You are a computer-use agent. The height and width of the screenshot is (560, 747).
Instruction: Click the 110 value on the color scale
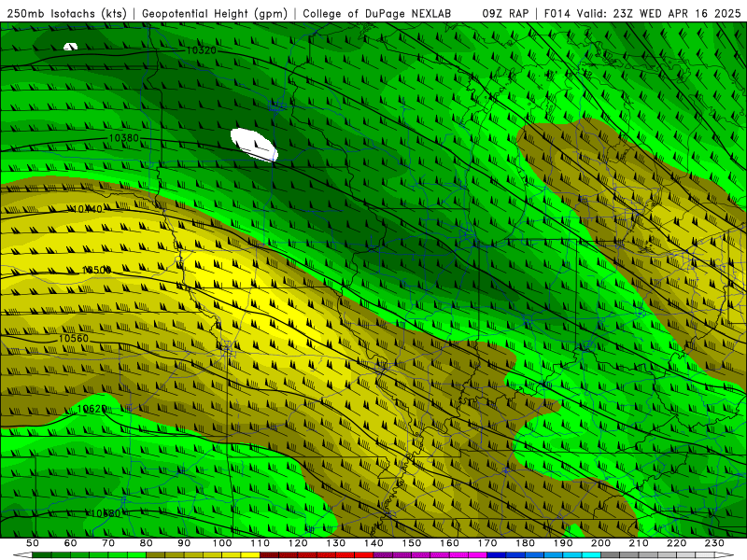pyautogui.click(x=260, y=543)
